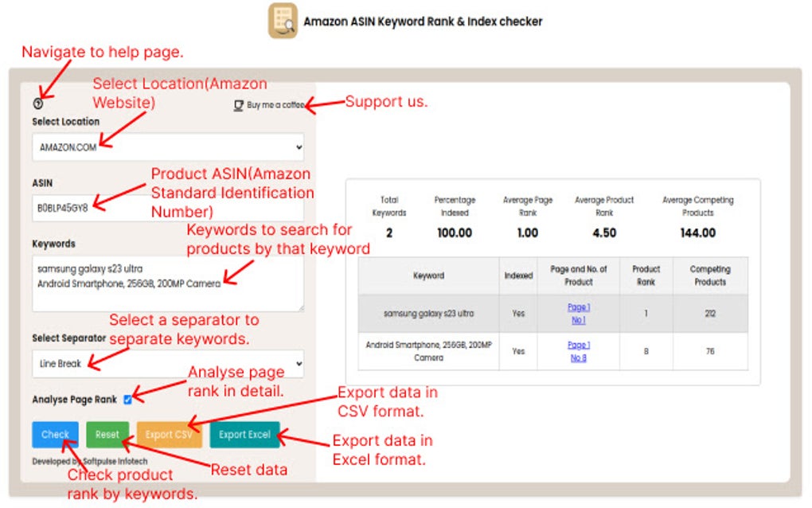The height and width of the screenshot is (508, 812).
Task: Click the Export CSV button
Action: [x=169, y=435]
